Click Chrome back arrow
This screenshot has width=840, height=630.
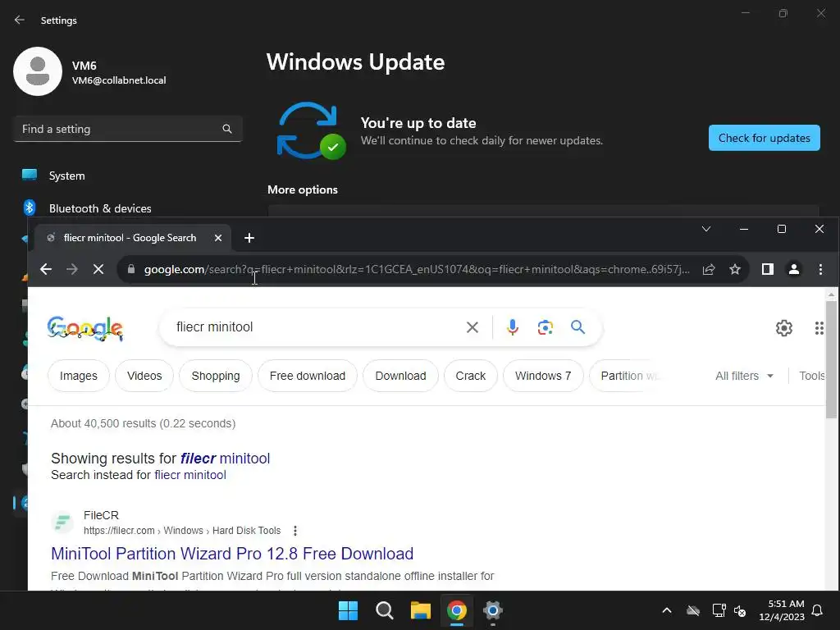point(46,269)
